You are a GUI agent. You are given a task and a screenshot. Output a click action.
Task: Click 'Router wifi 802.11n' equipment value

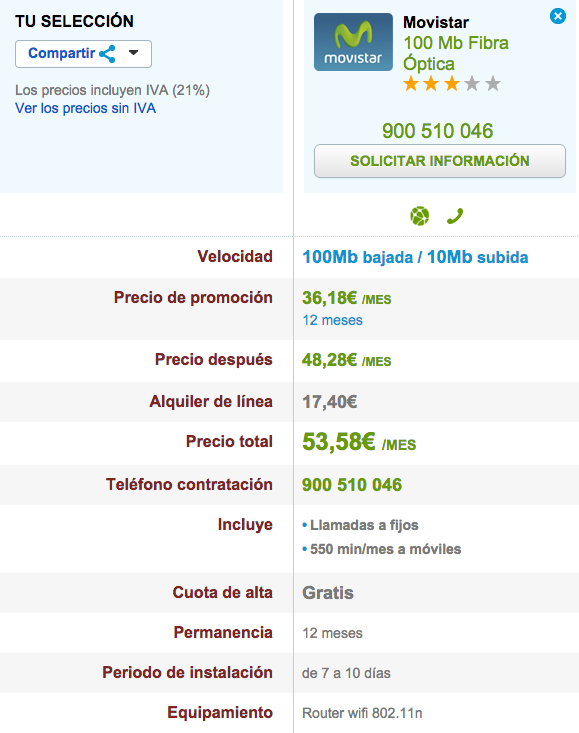[362, 713]
